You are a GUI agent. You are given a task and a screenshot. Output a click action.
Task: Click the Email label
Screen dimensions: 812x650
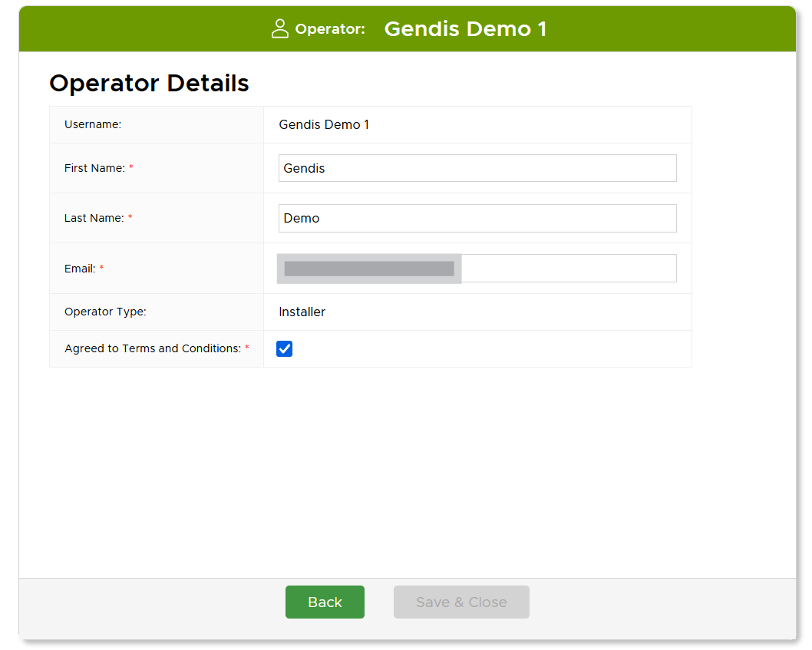click(x=80, y=269)
